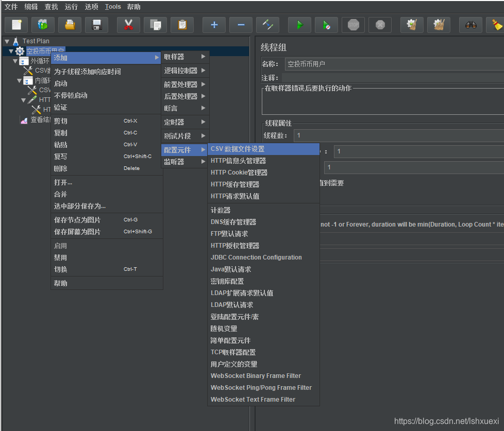Collapse the 空投币币用户 thread group node
Image resolution: width=504 pixels, height=431 pixels.
pos(11,51)
